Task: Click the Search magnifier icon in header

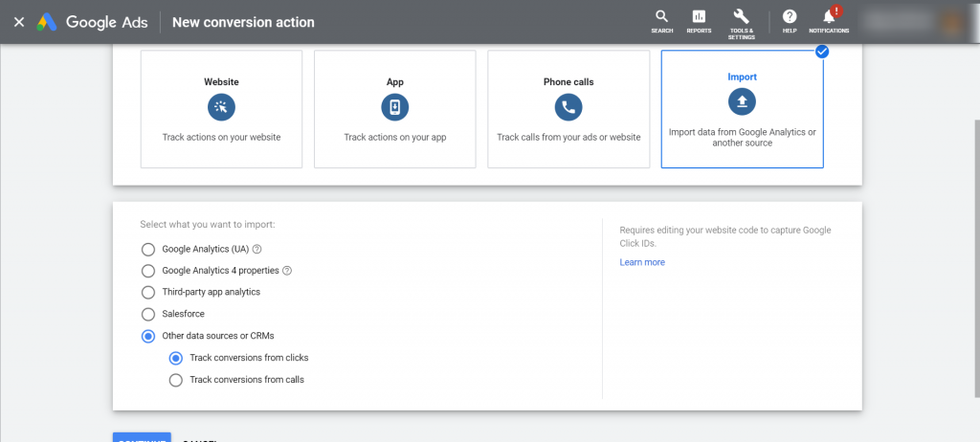Action: tap(662, 16)
